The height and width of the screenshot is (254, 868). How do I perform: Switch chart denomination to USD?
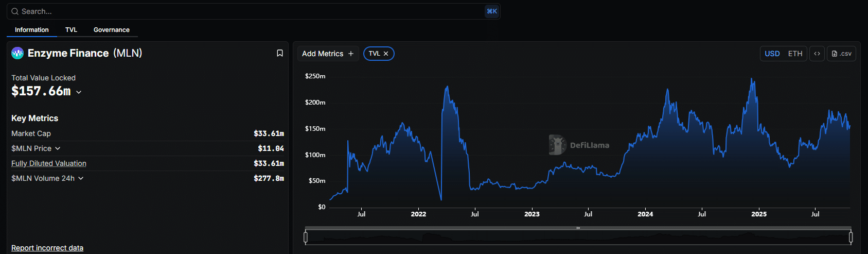(x=772, y=54)
